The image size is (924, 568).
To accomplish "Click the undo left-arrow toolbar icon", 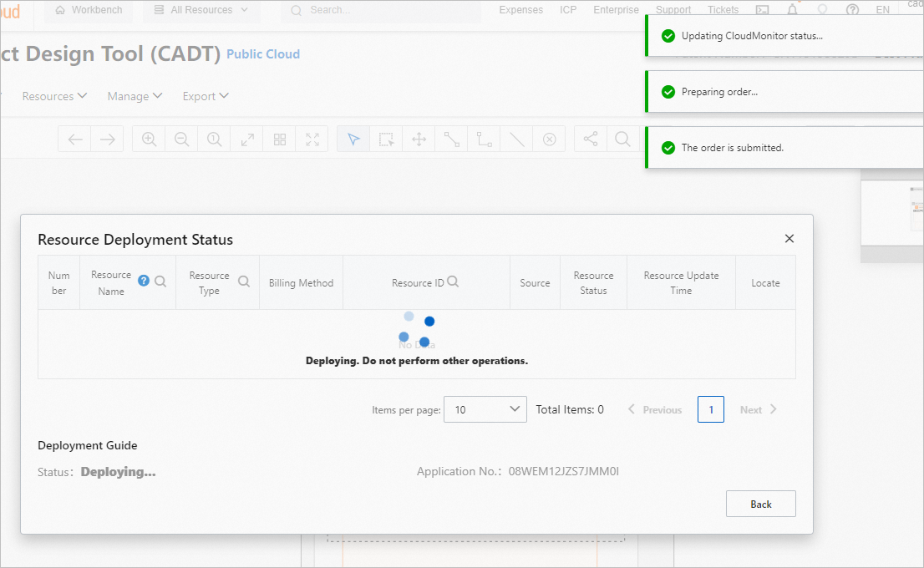I will click(x=75, y=139).
